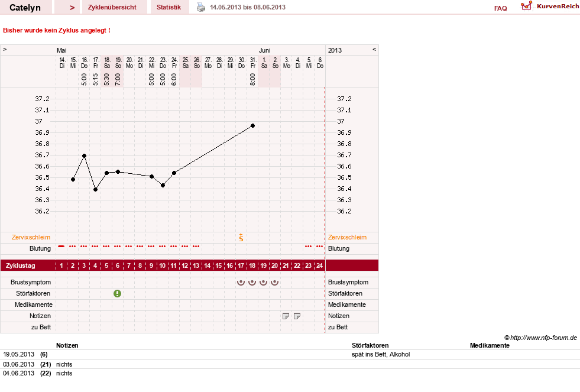Open the note icon on cycle day 21
Image resolution: width=580 pixels, height=392 pixels.
(x=286, y=316)
